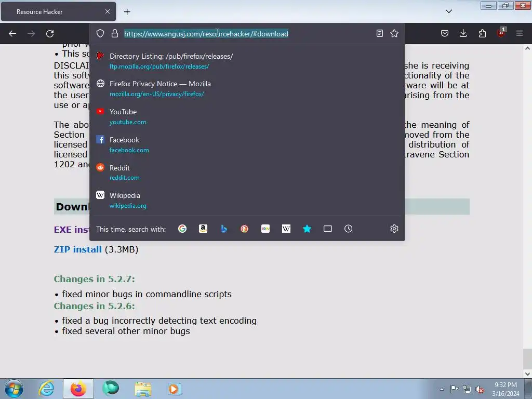This screenshot has height=399, width=532.
Task: Save page to Pocket
Action: (x=445, y=33)
